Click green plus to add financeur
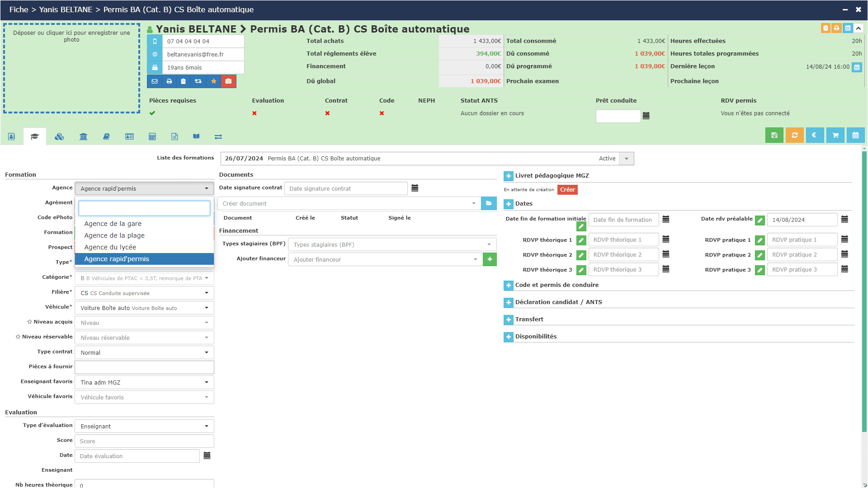 click(490, 259)
